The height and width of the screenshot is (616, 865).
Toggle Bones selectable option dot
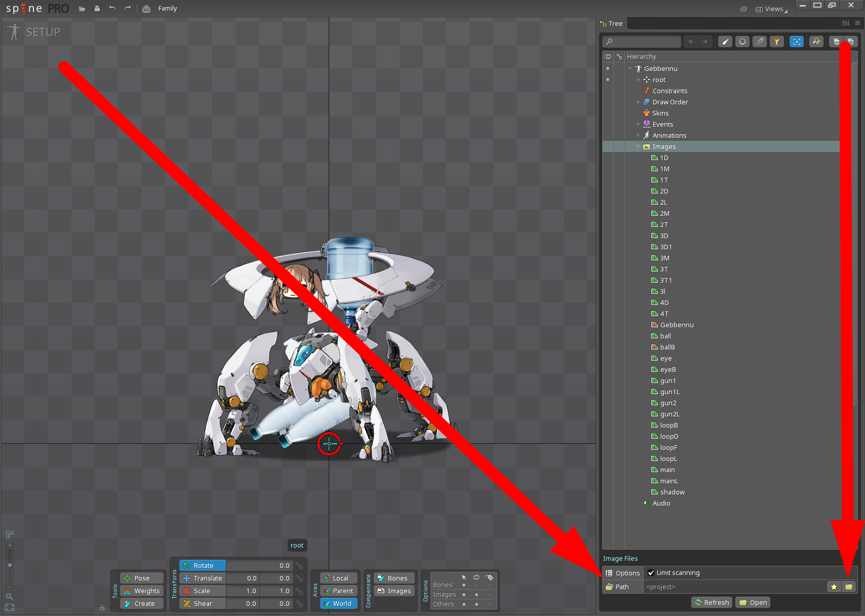pos(464,585)
